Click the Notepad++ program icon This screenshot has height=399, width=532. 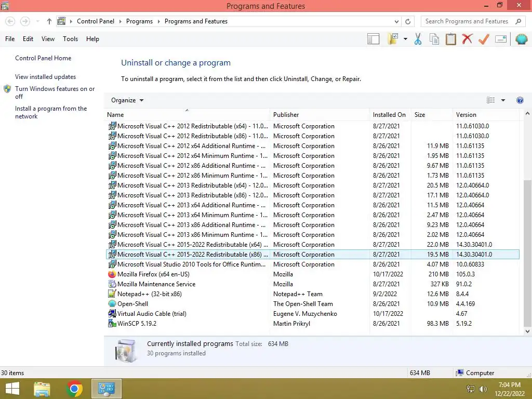tap(112, 294)
